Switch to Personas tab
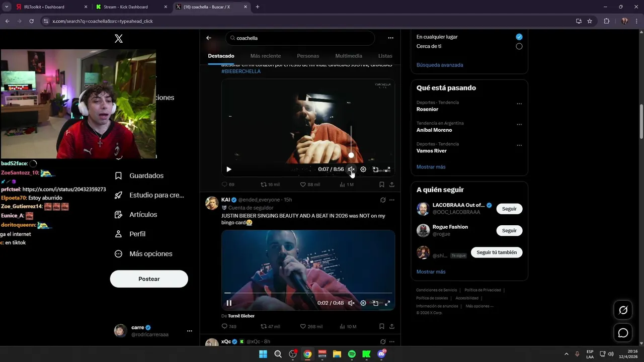The image size is (644, 362). pos(308,56)
